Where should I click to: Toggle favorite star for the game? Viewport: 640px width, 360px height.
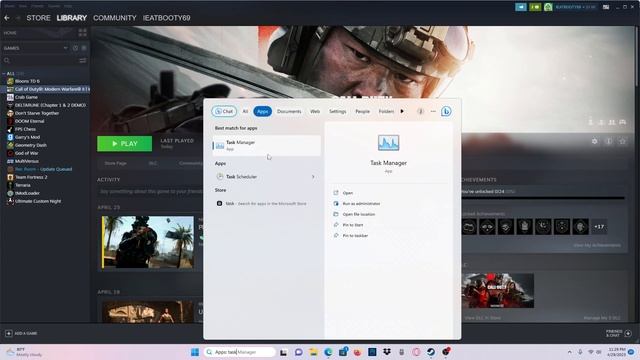tap(622, 141)
